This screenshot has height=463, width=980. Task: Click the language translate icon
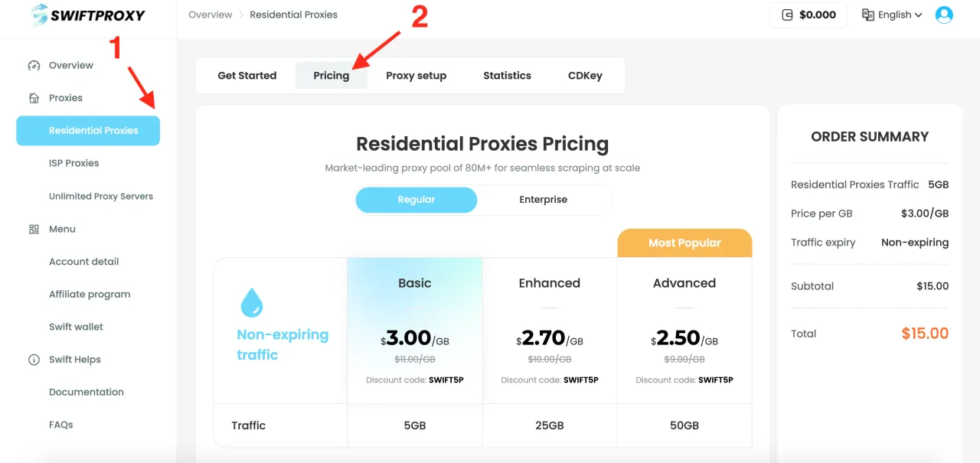pyautogui.click(x=868, y=15)
